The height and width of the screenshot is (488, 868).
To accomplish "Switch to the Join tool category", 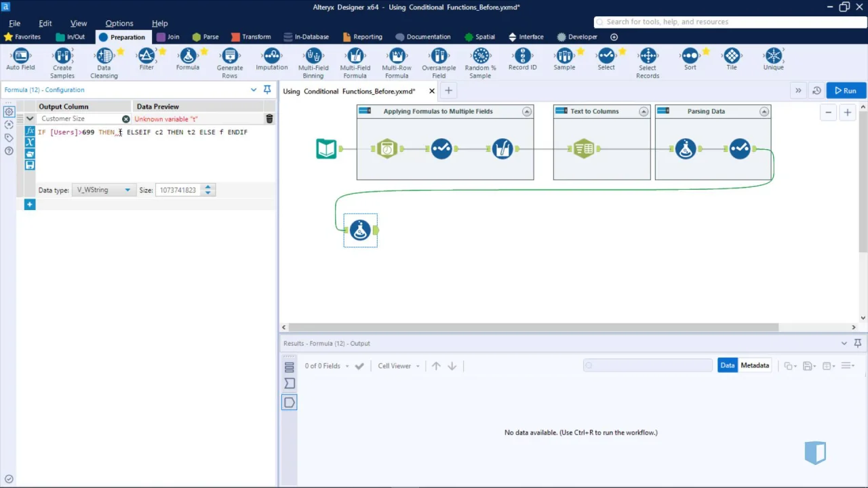I will (167, 37).
